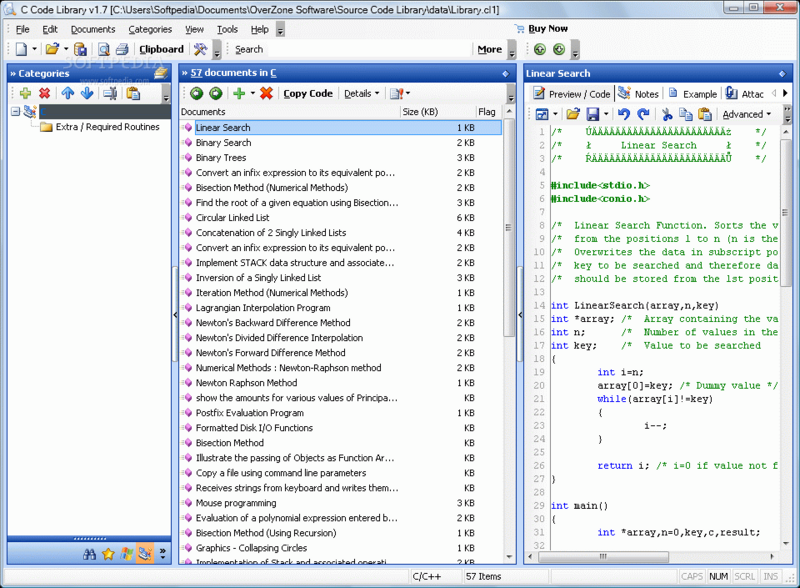This screenshot has width=800, height=588.
Task: Click the green next document arrow
Action: [216, 93]
